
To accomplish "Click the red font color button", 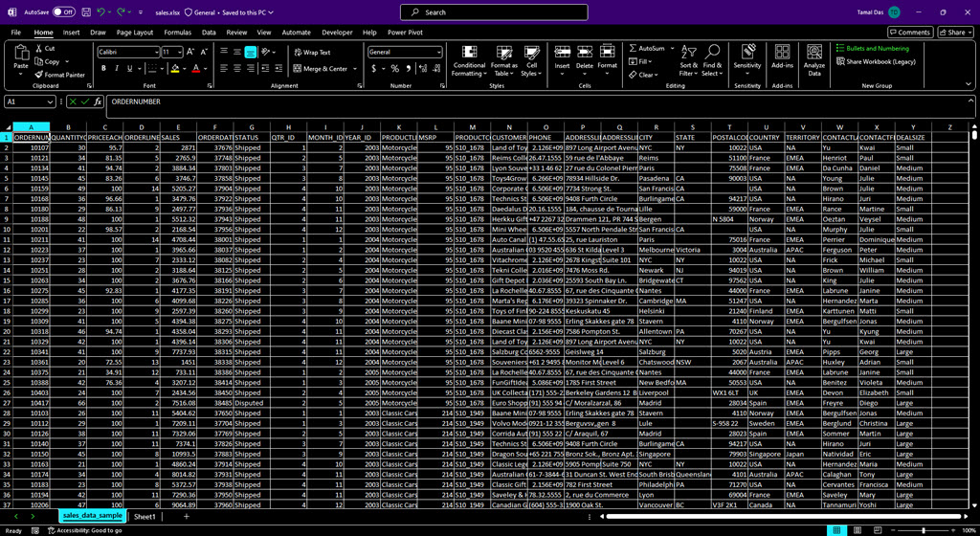I will 195,69.
